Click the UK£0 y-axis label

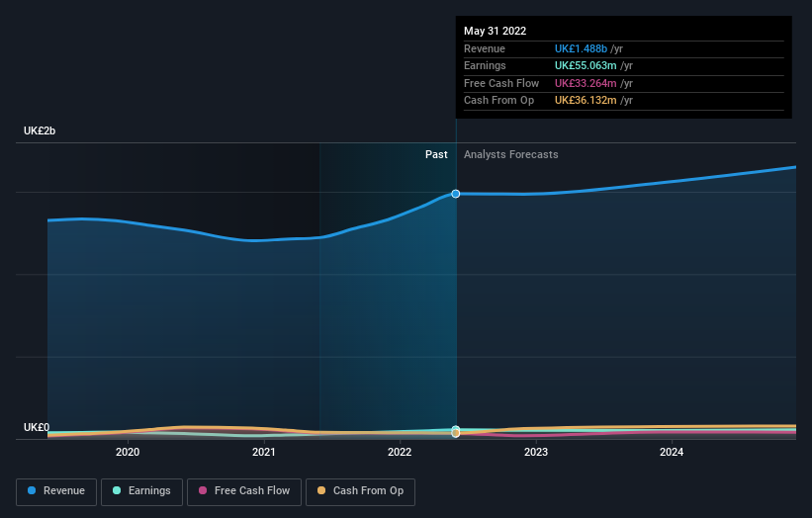[37, 427]
